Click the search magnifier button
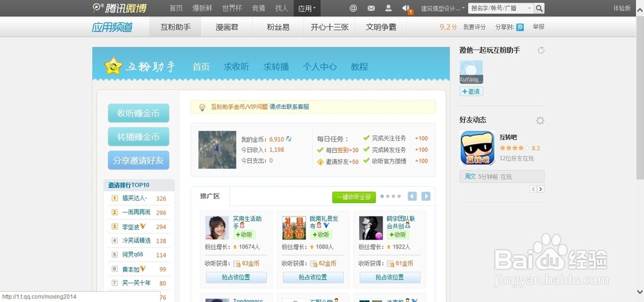The image size is (644, 302). (539, 8)
